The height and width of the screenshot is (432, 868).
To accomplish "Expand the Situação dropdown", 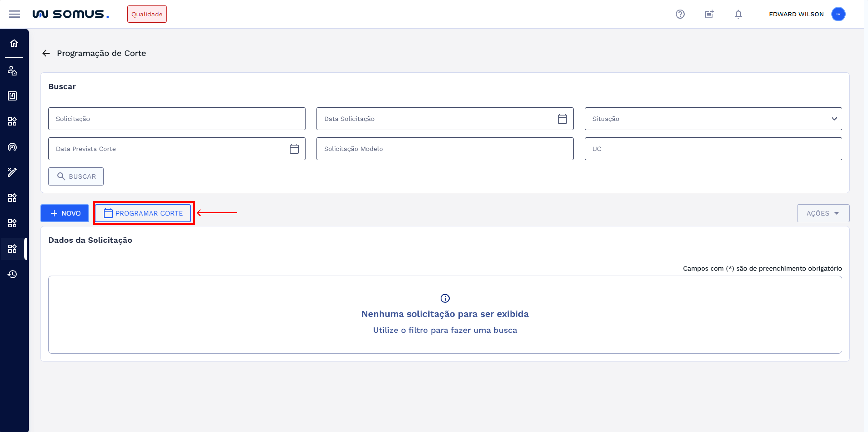I will coord(713,119).
